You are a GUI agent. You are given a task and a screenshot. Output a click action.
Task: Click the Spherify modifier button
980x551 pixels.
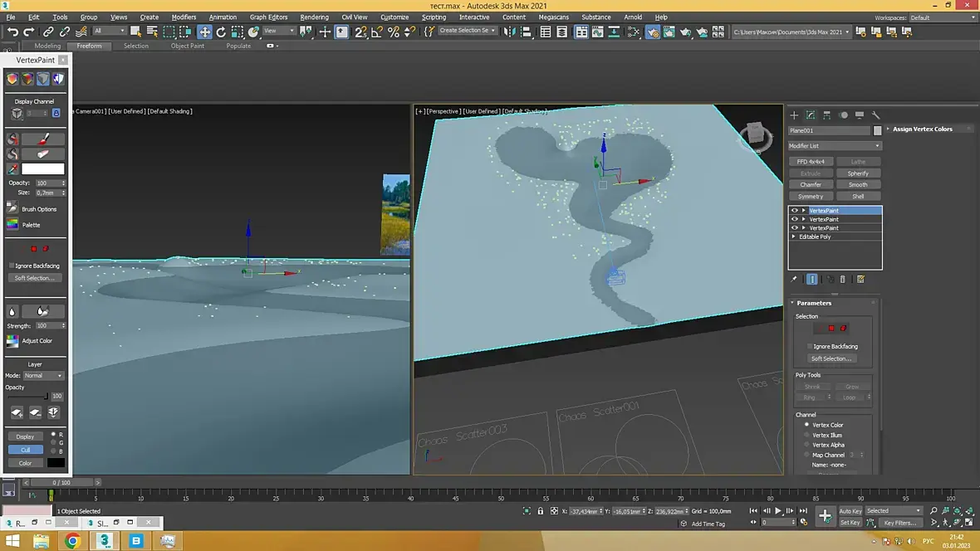click(858, 173)
